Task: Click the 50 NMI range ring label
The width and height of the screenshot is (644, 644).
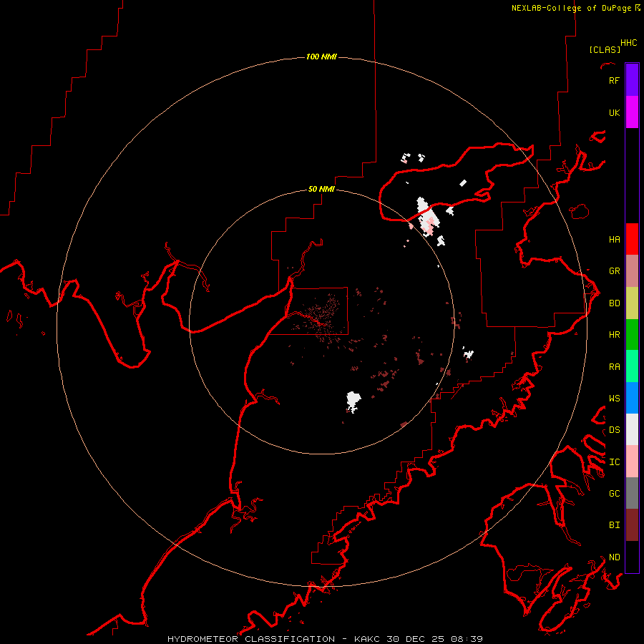Action: 321,189
